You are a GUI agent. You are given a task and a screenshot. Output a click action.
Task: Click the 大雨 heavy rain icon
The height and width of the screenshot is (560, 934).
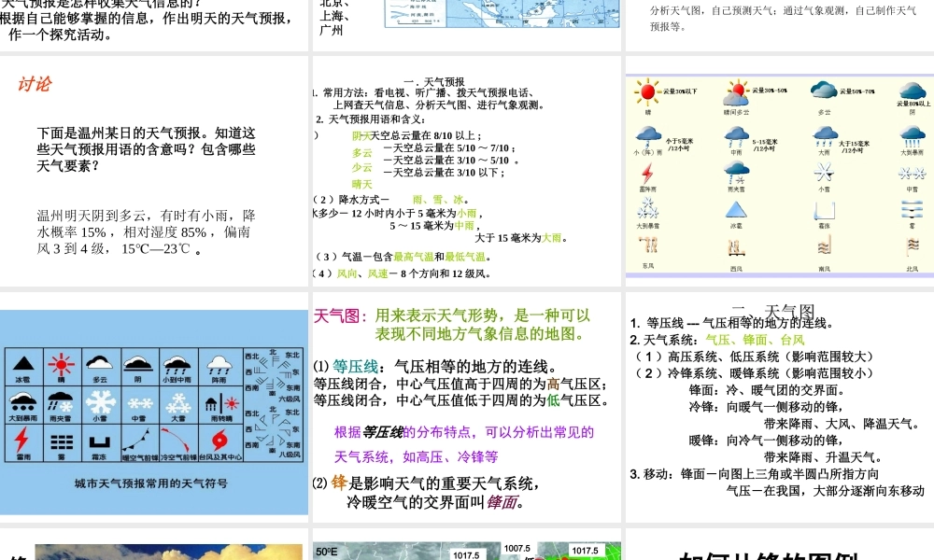coord(825,137)
